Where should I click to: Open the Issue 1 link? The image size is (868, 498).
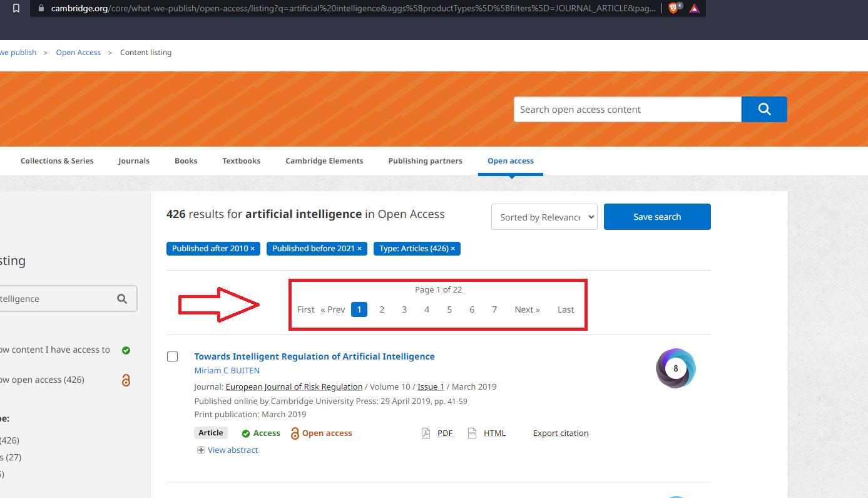tap(431, 386)
